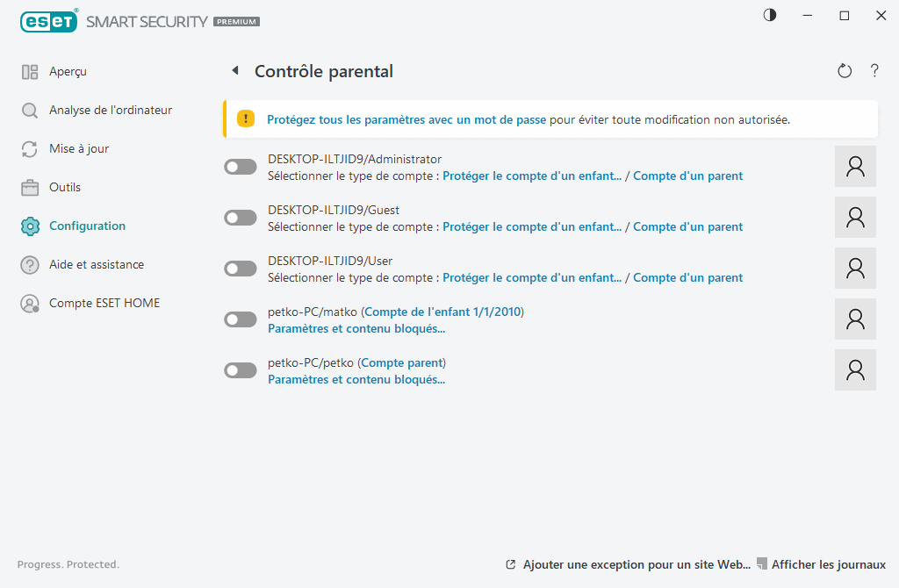Click the refresh icon in the header

point(845,71)
